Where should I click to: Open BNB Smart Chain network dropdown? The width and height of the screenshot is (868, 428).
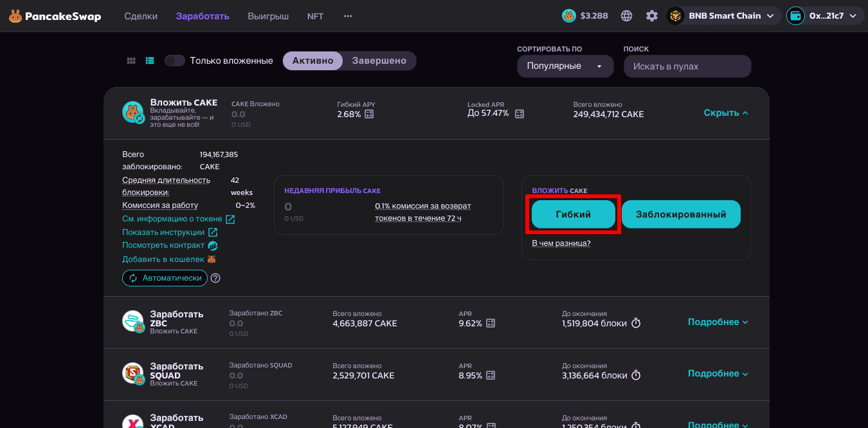pyautogui.click(x=723, y=16)
